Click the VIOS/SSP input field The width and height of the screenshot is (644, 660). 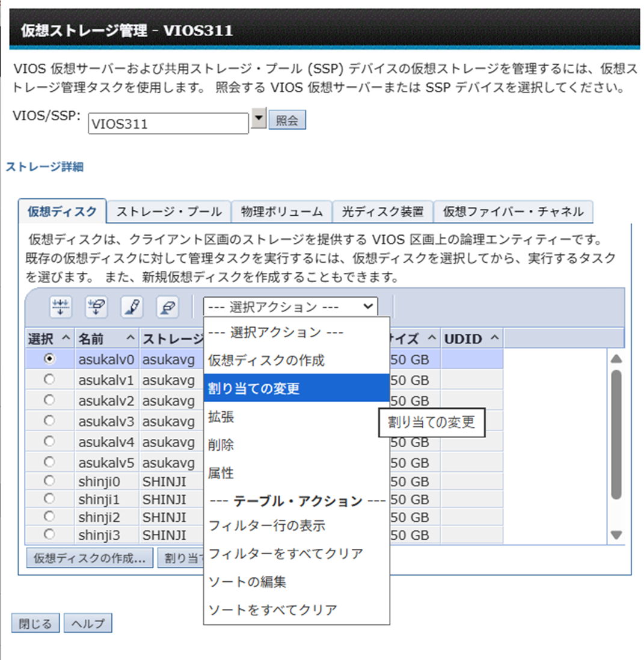(168, 123)
